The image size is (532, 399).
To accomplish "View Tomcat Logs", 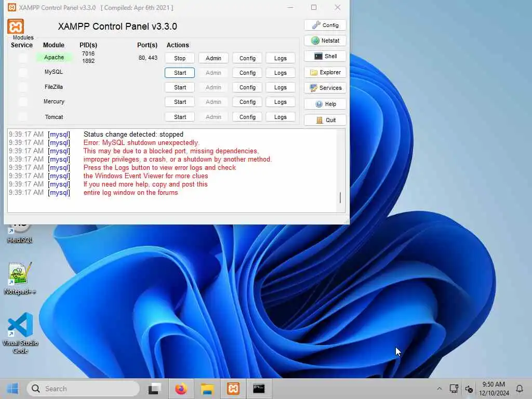I will (x=280, y=117).
